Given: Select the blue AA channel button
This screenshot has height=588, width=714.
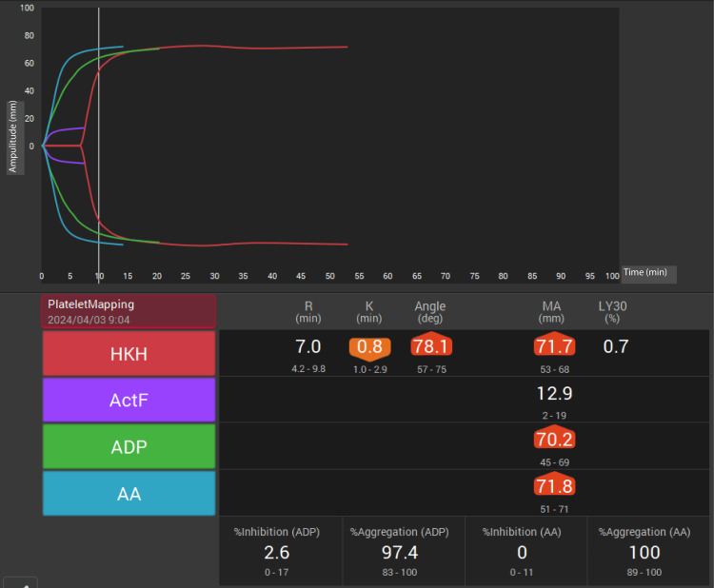Looking at the screenshot, I should tap(129, 494).
